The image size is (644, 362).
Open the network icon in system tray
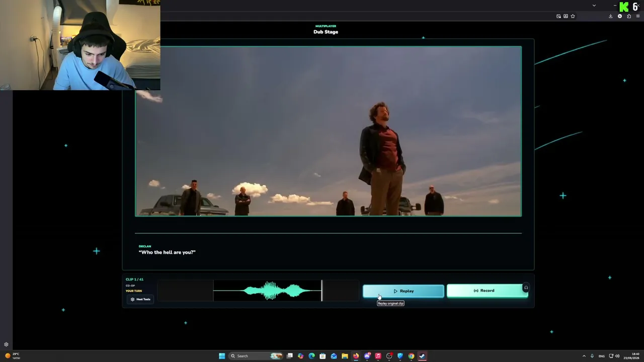point(611,356)
